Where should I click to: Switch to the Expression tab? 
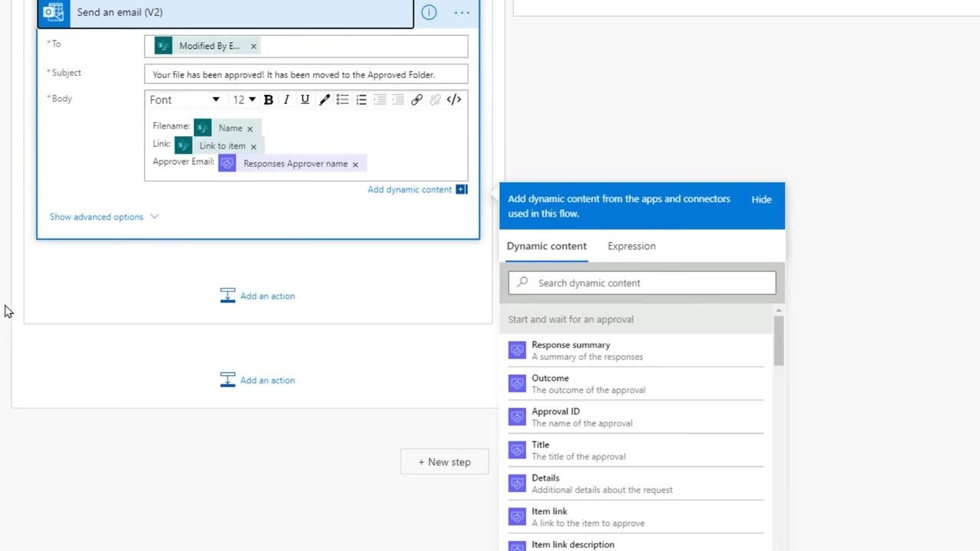(x=632, y=246)
